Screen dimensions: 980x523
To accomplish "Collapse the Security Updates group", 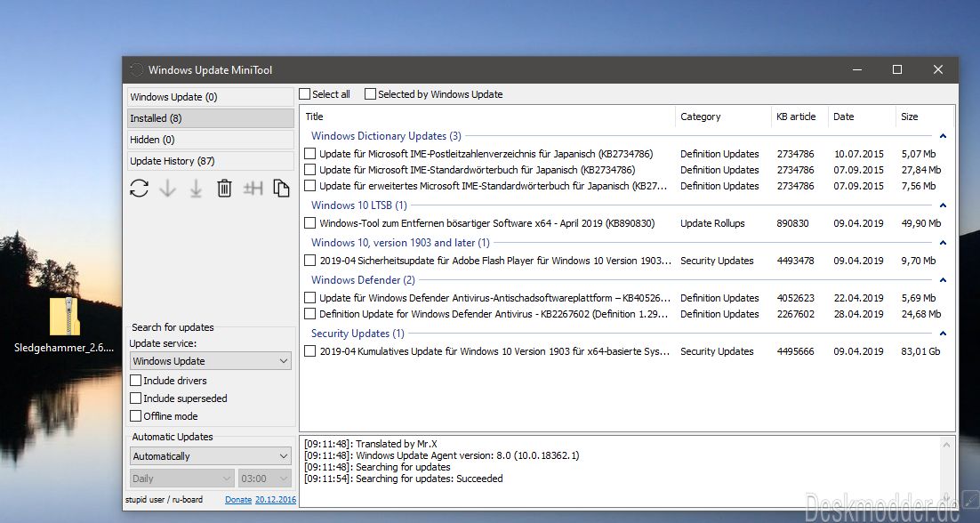I will coord(944,333).
